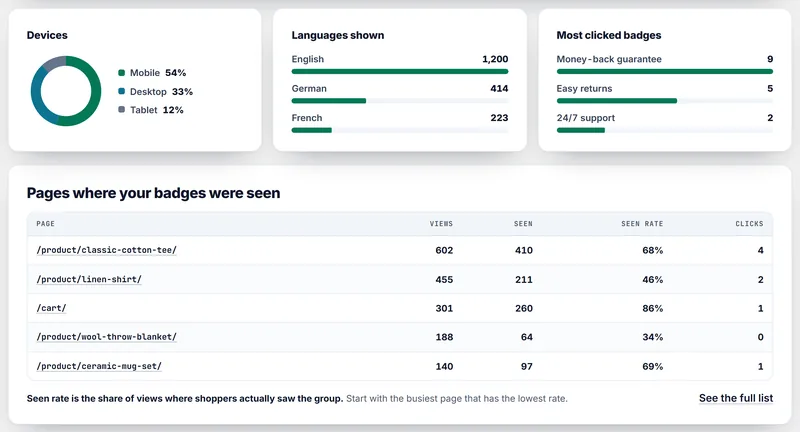This screenshot has height=432, width=800.
Task: Click the Easy returns label
Action: [x=584, y=88]
